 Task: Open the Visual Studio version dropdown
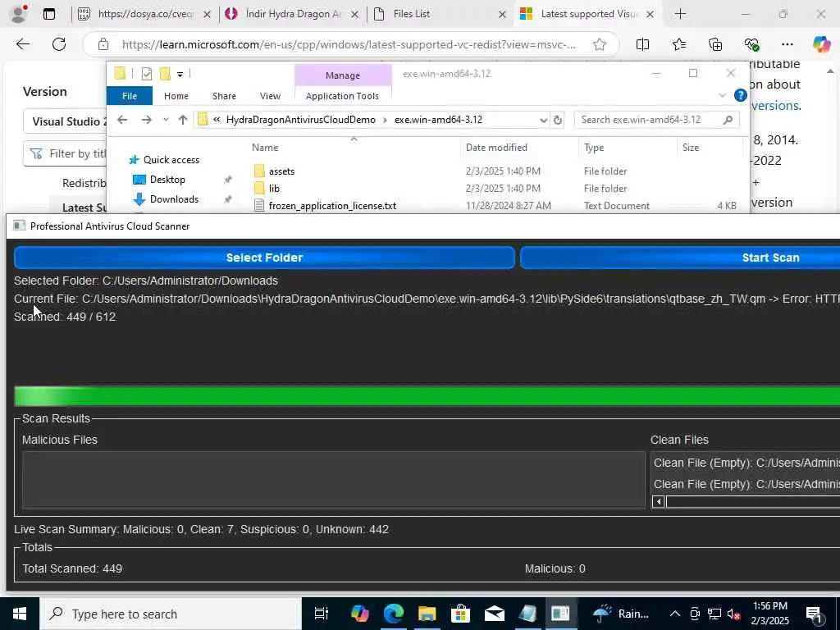[x=65, y=121]
